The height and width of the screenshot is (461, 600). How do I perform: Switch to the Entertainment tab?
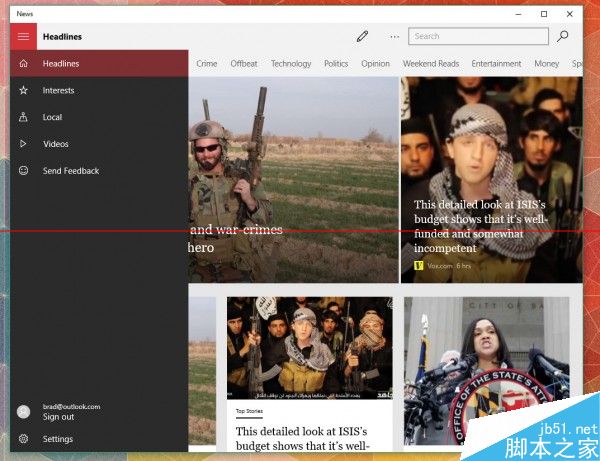click(496, 64)
